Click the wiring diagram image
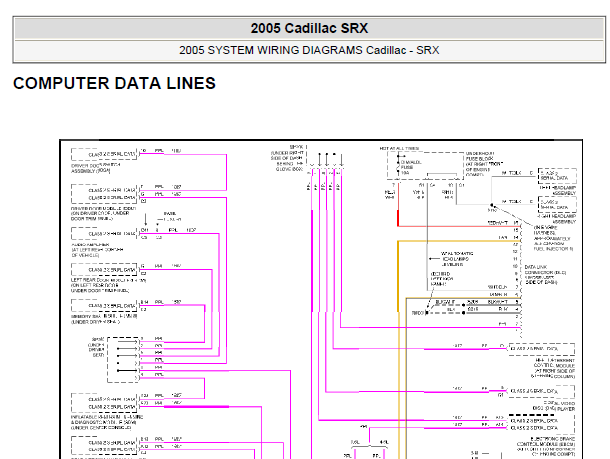This screenshot has width=610, height=459. click(321, 299)
